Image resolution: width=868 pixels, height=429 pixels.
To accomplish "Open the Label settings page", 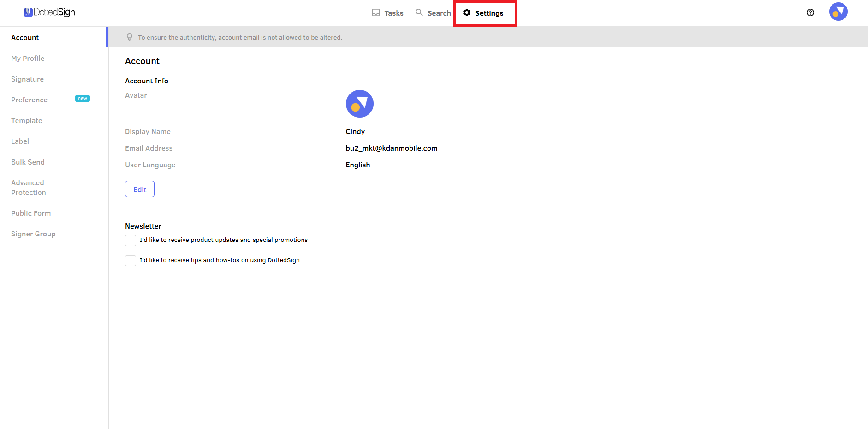I will pyautogui.click(x=20, y=141).
